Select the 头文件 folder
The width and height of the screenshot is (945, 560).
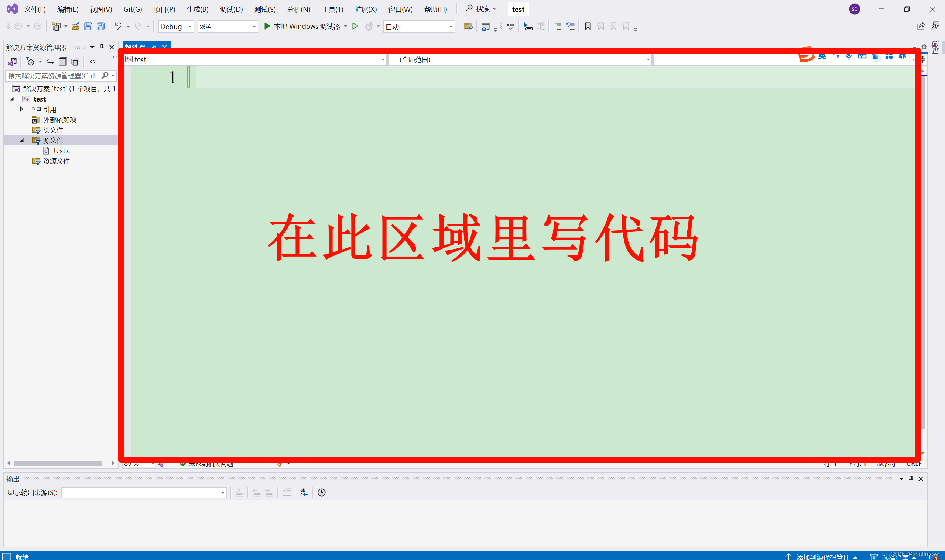tap(53, 130)
